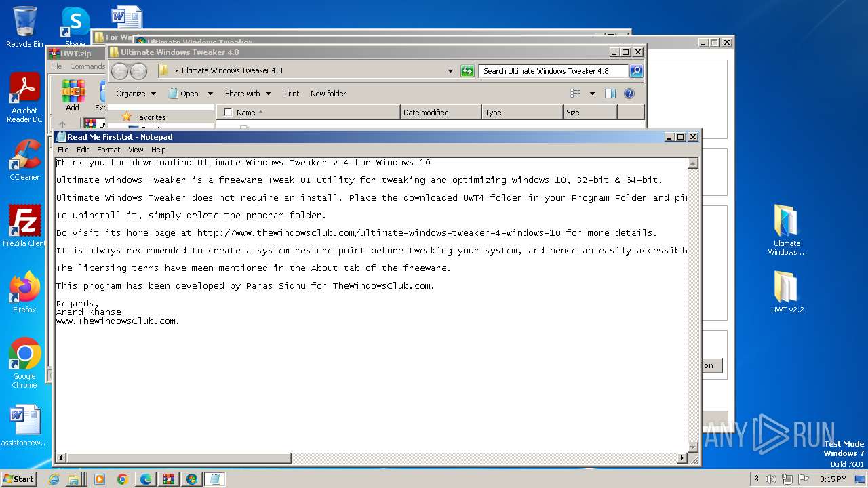Open Explorer help with the question mark icon

[629, 94]
